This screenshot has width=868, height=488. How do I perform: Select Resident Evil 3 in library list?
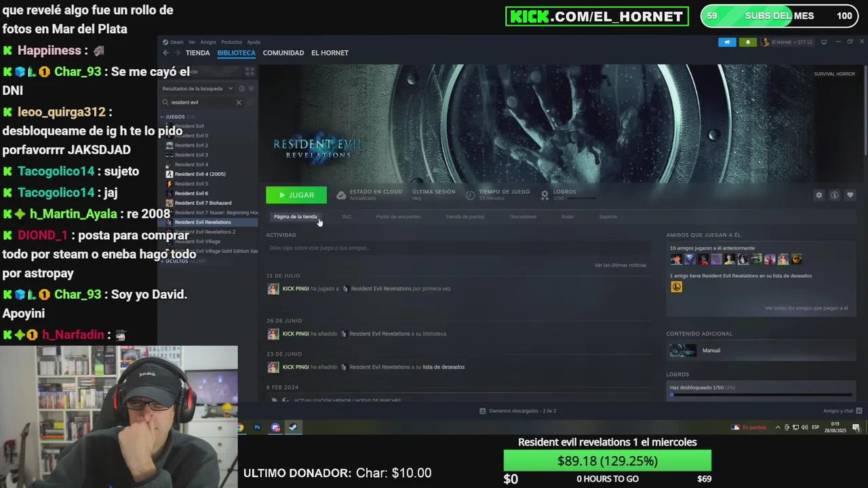(191, 155)
